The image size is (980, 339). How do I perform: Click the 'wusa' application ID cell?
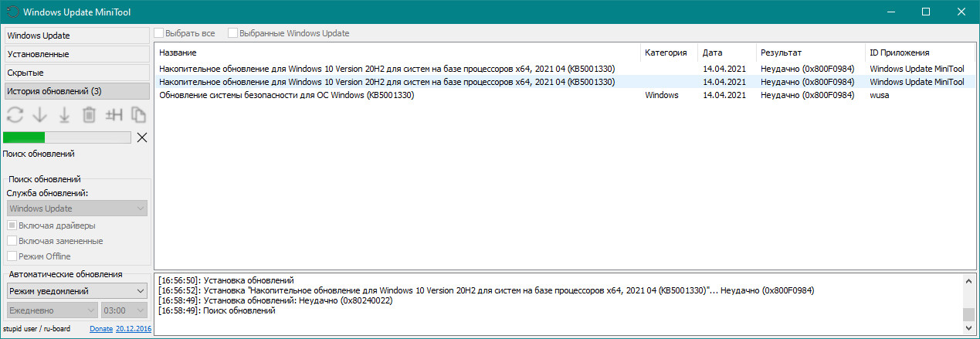[x=880, y=95]
